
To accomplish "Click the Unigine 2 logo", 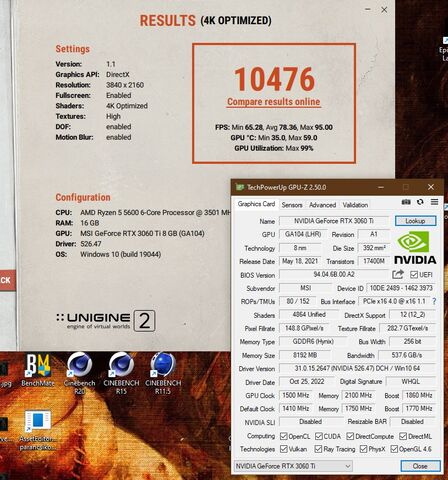I will (x=106, y=321).
